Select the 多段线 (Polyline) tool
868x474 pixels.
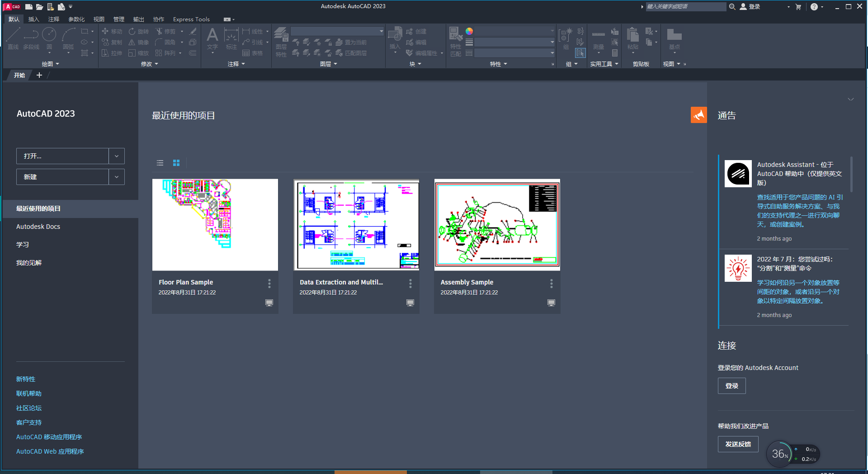pos(31,38)
